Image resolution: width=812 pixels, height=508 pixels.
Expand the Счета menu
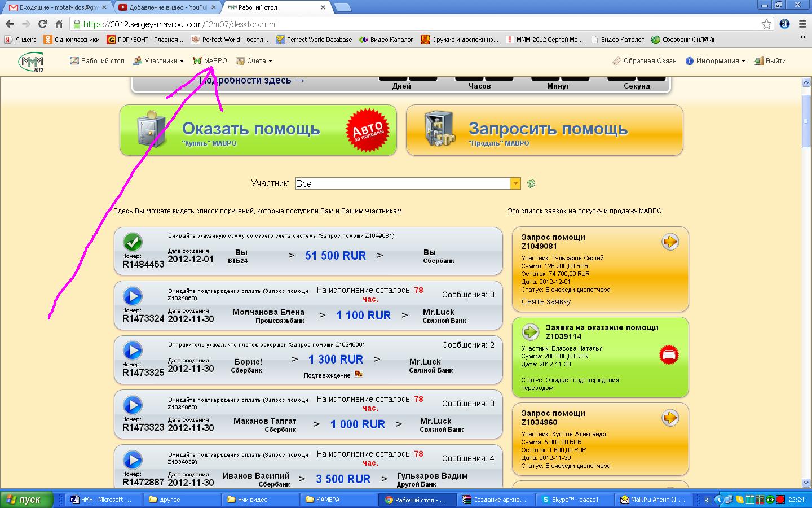click(x=254, y=61)
